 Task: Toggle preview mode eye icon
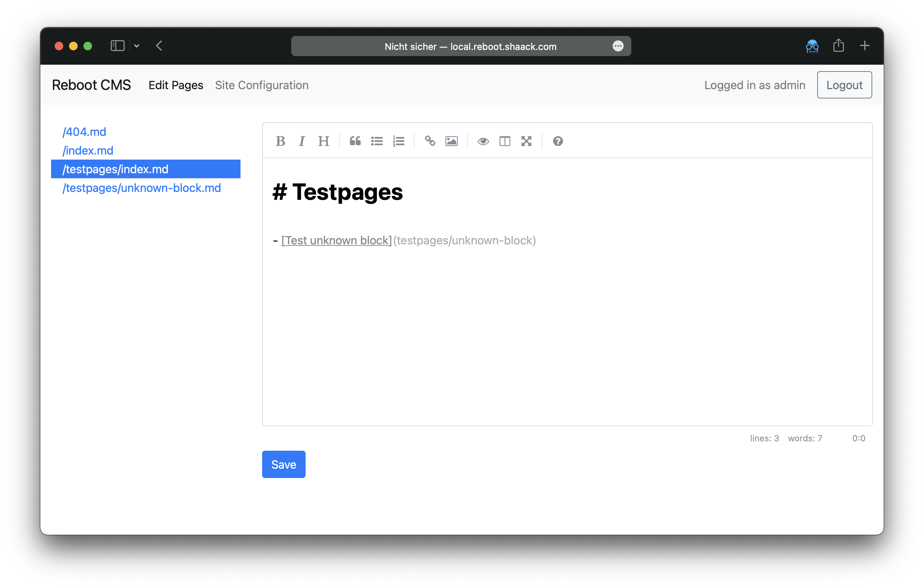pyautogui.click(x=483, y=141)
